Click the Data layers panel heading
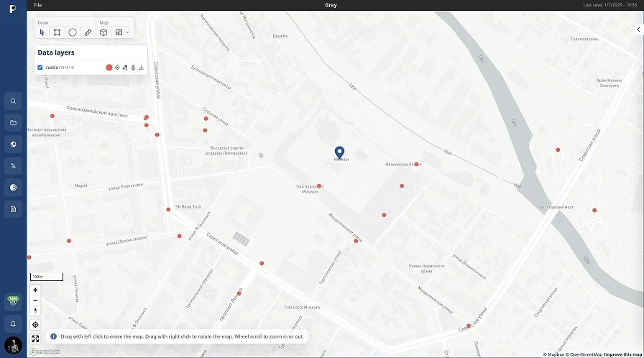The height and width of the screenshot is (358, 644). click(56, 52)
